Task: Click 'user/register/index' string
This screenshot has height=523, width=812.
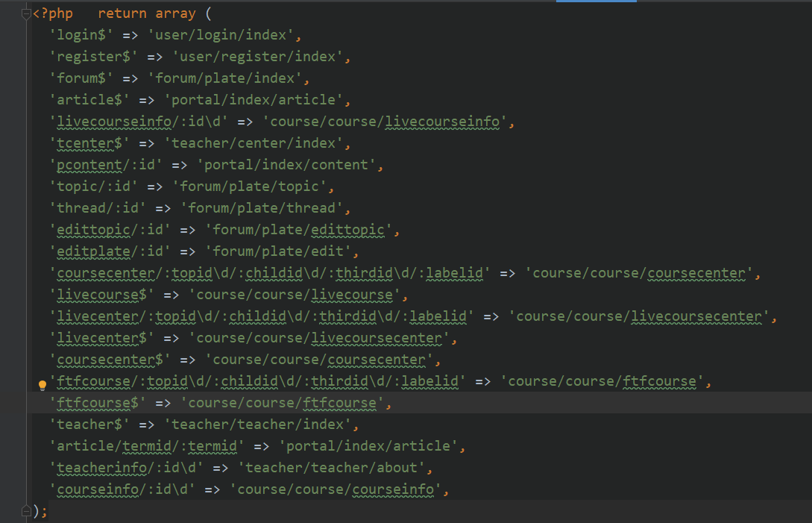Action: point(258,57)
